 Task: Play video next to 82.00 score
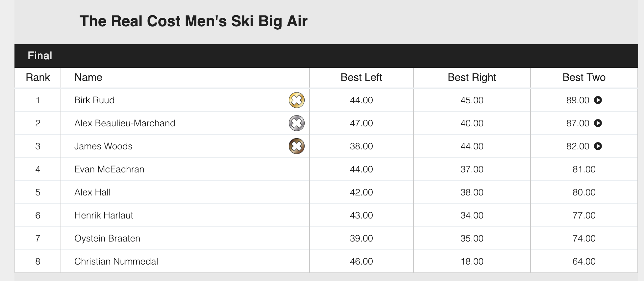598,146
